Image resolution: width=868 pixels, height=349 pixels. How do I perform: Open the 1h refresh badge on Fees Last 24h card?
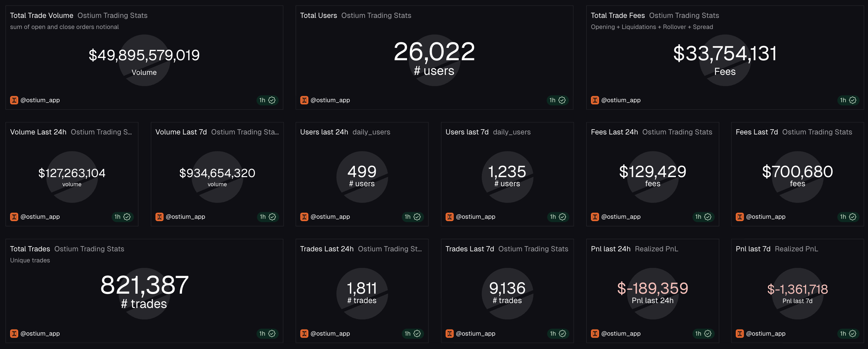[x=703, y=216]
